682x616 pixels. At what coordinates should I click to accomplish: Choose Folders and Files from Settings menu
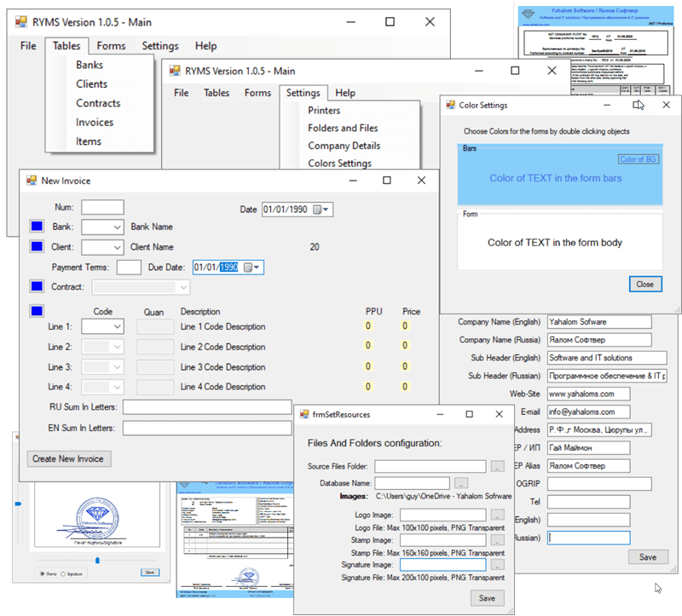[343, 129]
